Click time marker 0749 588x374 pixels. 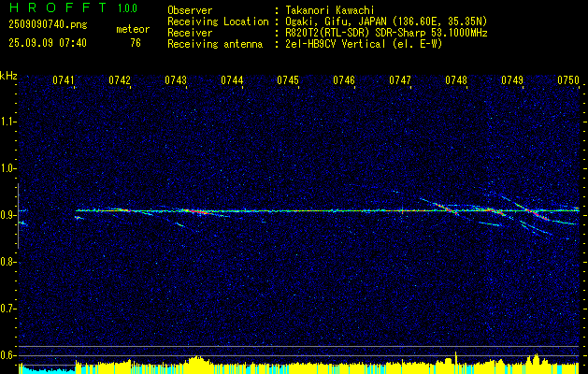click(x=512, y=80)
